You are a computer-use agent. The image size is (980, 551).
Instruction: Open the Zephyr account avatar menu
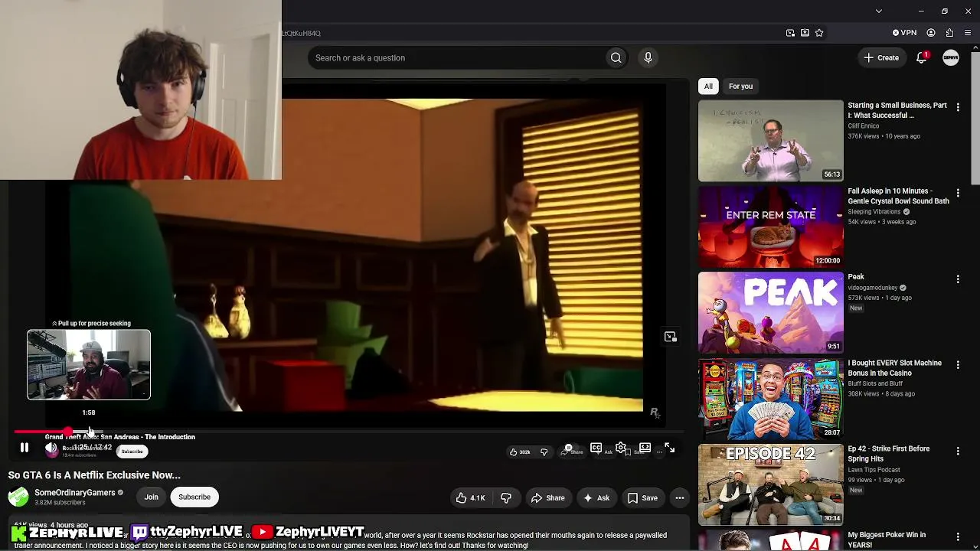click(x=951, y=57)
